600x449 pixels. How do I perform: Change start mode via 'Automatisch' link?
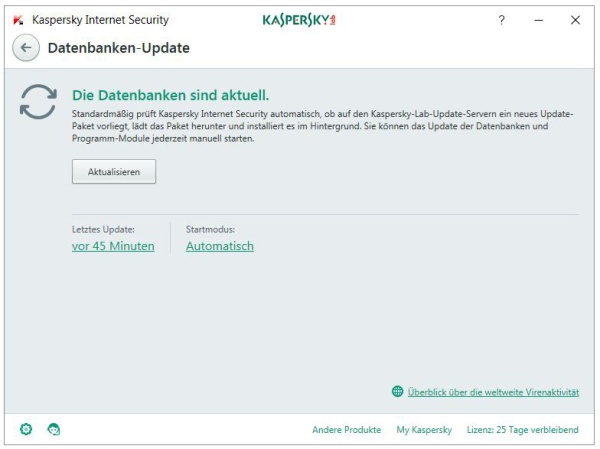pos(220,246)
